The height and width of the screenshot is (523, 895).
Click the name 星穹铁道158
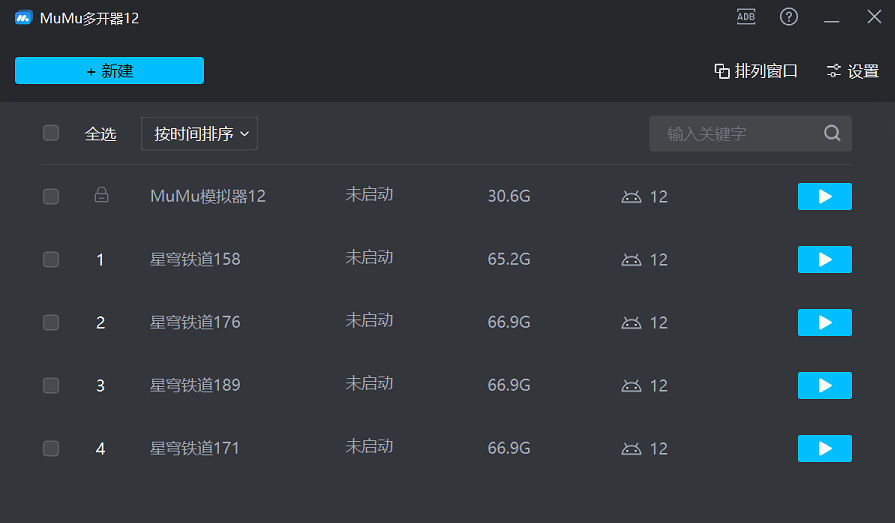click(195, 259)
